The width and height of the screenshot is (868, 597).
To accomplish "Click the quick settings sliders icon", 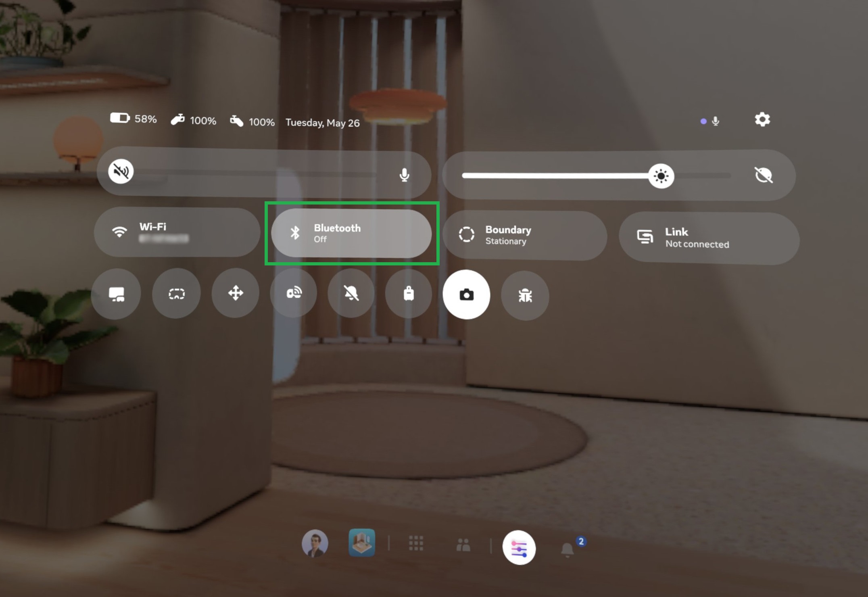I will [x=519, y=548].
